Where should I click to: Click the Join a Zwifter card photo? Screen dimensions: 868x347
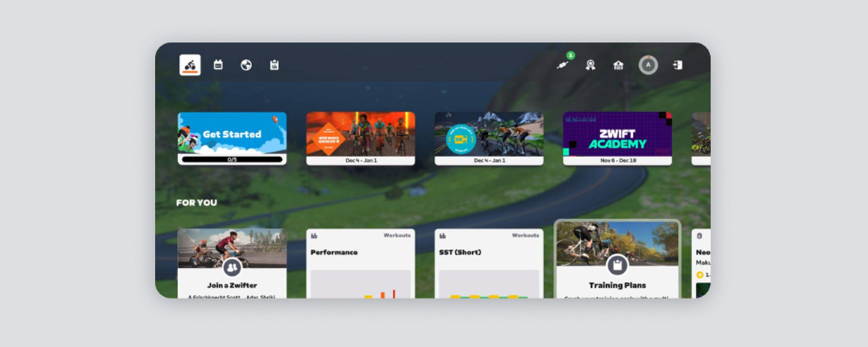coord(232,248)
